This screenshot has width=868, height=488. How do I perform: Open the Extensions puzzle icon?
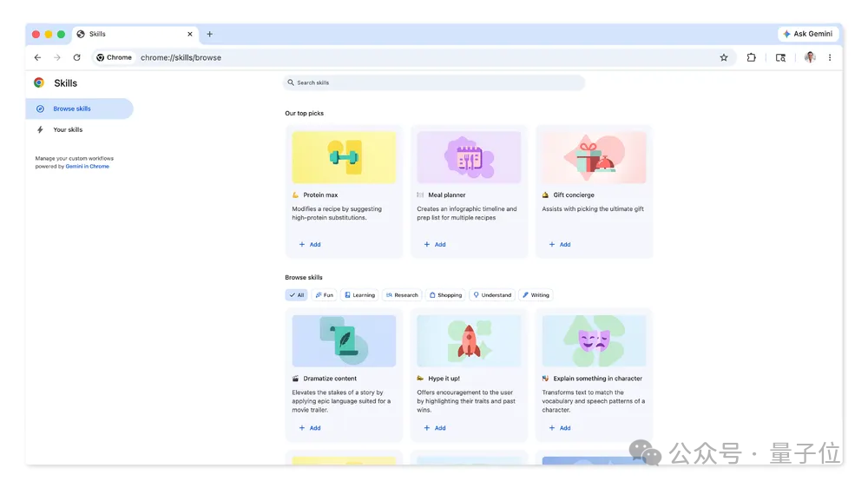[751, 57]
